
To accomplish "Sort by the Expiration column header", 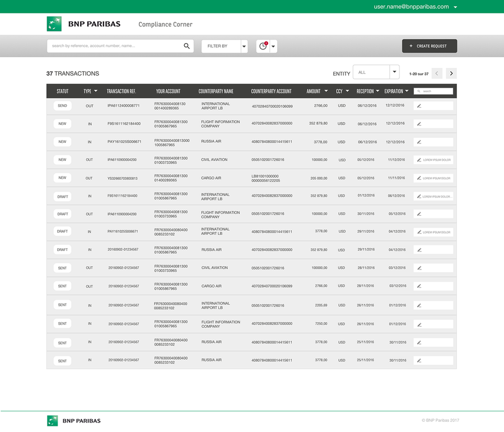I will pyautogui.click(x=396, y=91).
